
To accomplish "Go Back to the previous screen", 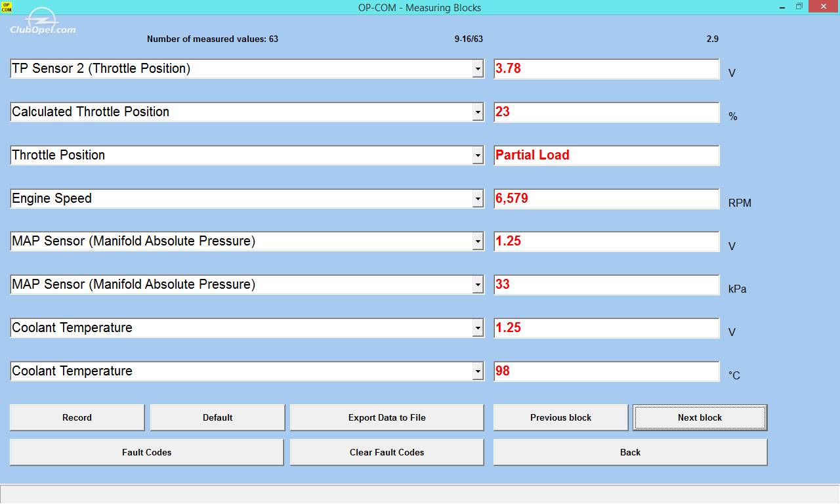I will [631, 452].
